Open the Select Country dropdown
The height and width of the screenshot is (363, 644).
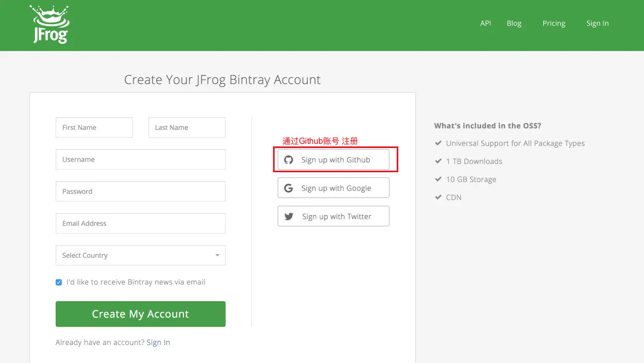tap(140, 255)
